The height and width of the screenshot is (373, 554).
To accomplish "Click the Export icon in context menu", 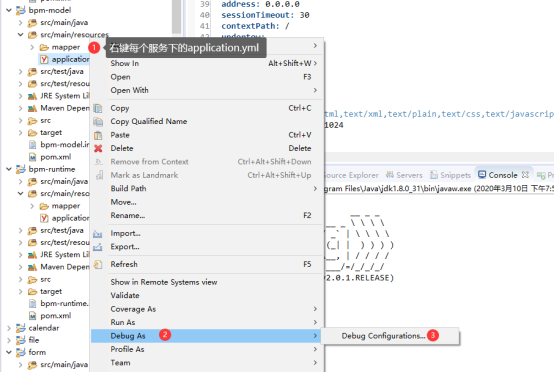I will (x=98, y=247).
